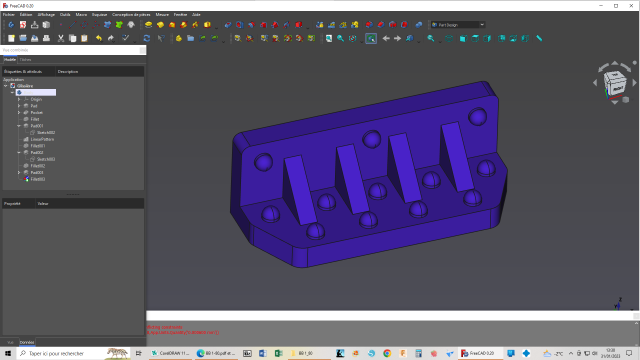Expand the Pocket tree node

coord(19,113)
